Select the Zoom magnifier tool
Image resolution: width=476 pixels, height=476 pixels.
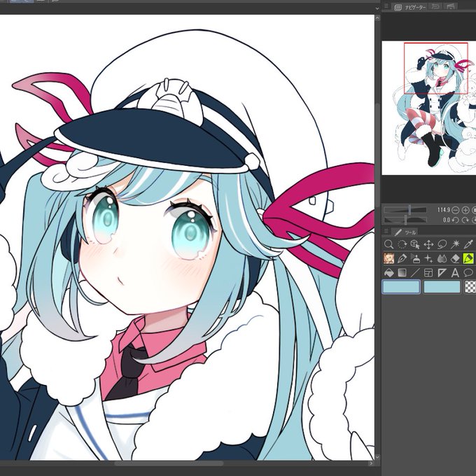(x=388, y=244)
